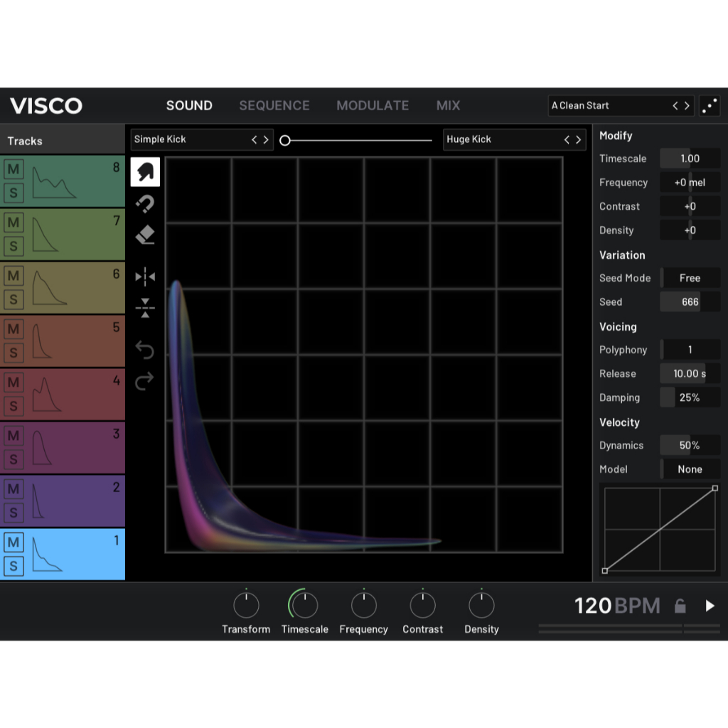Click the bottom Frequency knob

coord(363,606)
